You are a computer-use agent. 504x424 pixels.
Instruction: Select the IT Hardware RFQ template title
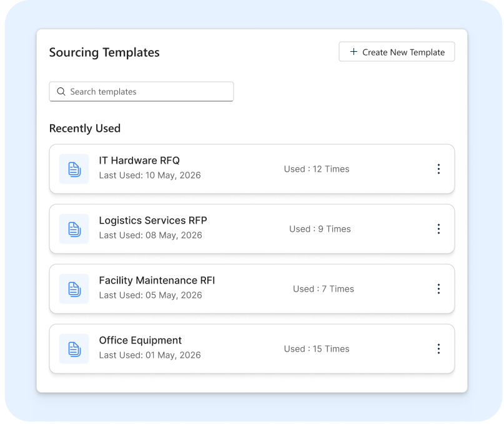point(139,160)
